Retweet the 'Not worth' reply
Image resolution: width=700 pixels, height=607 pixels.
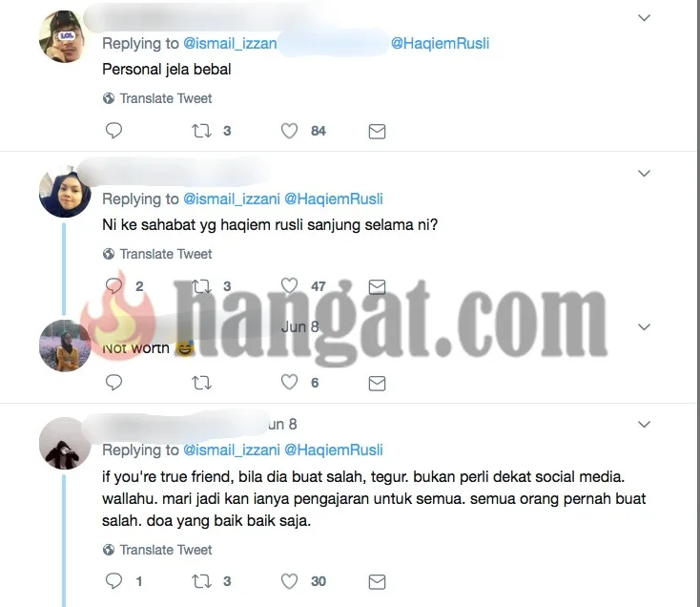[201, 383]
